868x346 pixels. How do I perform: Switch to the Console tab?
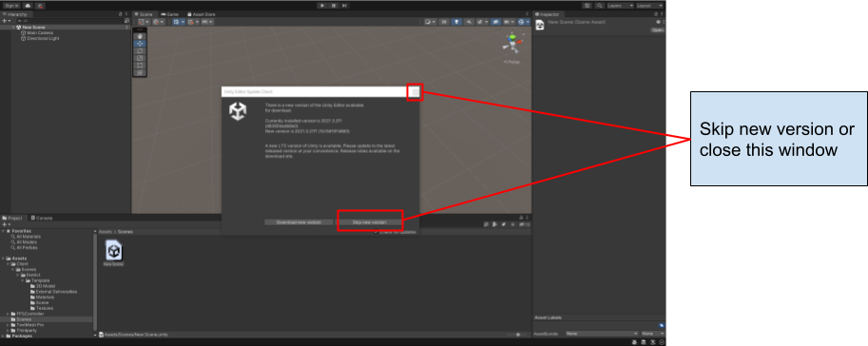point(42,218)
